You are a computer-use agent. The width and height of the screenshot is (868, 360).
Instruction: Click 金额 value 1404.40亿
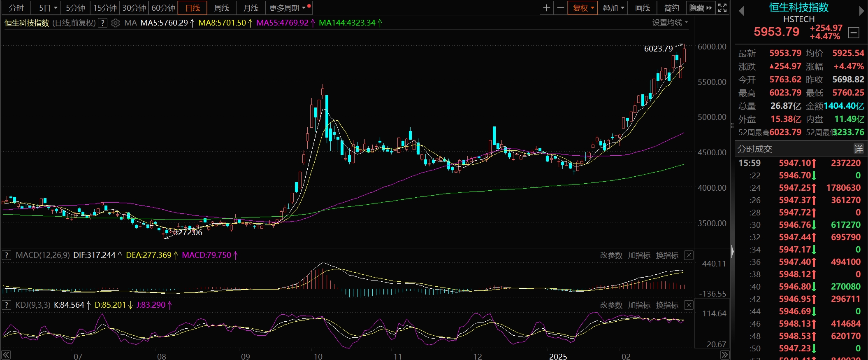[x=844, y=106]
